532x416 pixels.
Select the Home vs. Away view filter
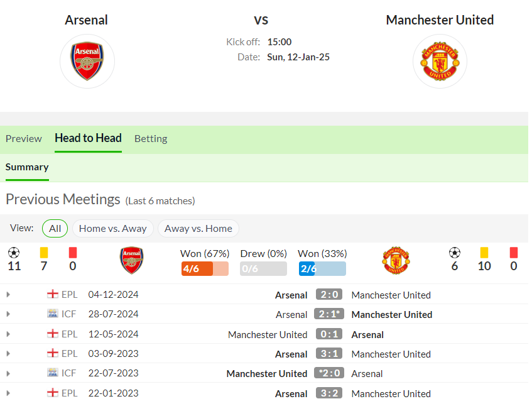tap(113, 229)
